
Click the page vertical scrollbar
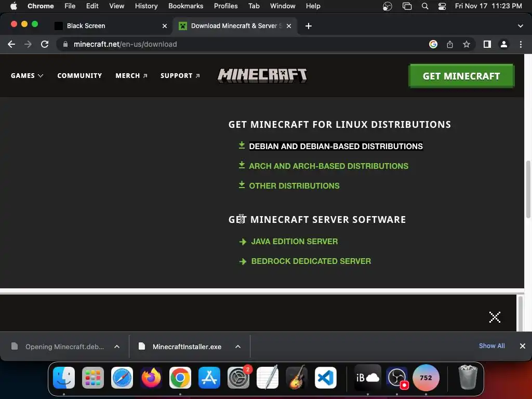(x=528, y=189)
